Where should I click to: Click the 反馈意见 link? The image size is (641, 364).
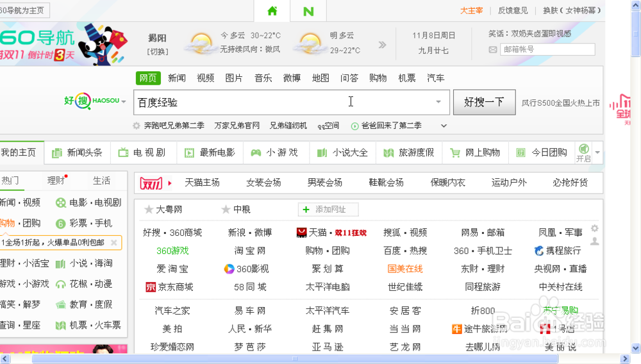[513, 11]
